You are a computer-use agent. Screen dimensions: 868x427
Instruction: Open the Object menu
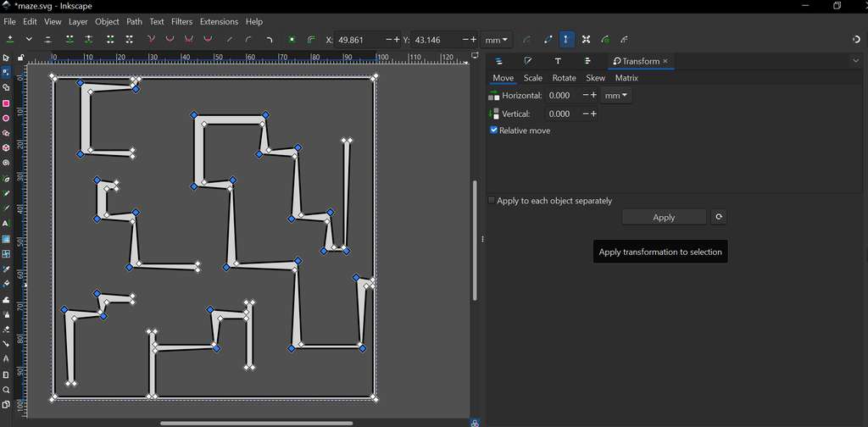[107, 21]
